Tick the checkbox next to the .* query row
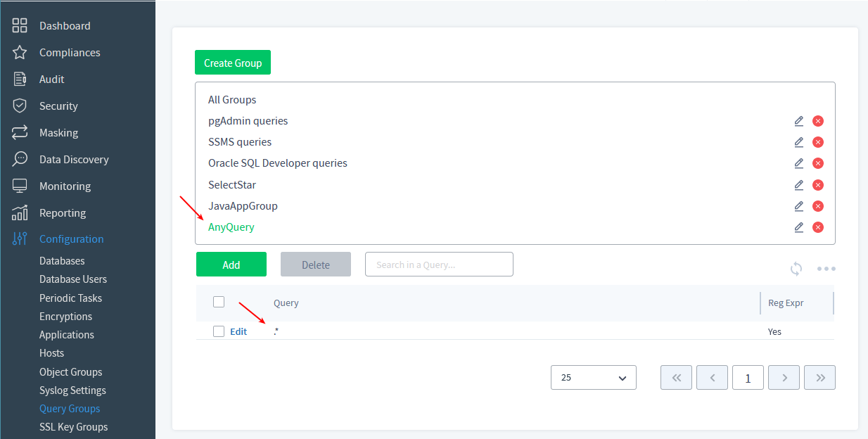 click(x=219, y=331)
